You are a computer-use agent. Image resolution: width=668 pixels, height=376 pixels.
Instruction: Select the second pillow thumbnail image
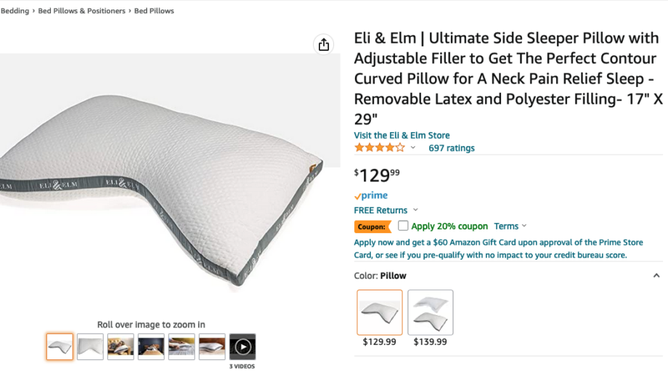[x=90, y=347]
